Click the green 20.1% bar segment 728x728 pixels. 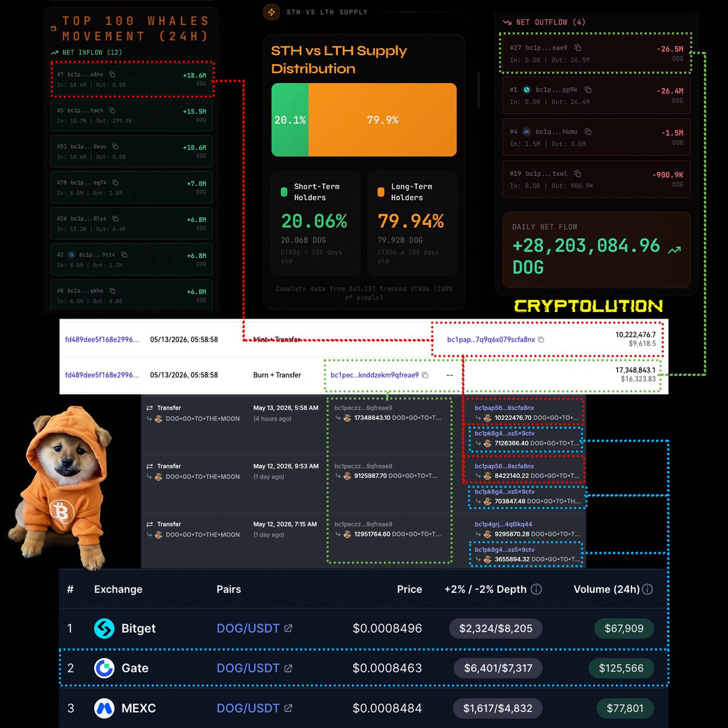point(290,120)
